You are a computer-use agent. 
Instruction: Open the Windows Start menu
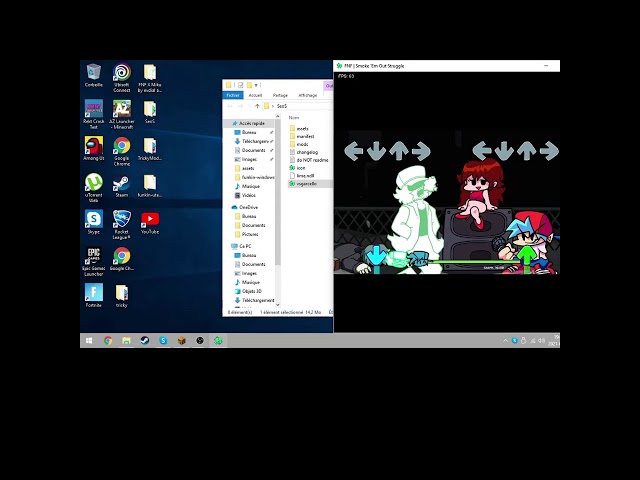89,340
